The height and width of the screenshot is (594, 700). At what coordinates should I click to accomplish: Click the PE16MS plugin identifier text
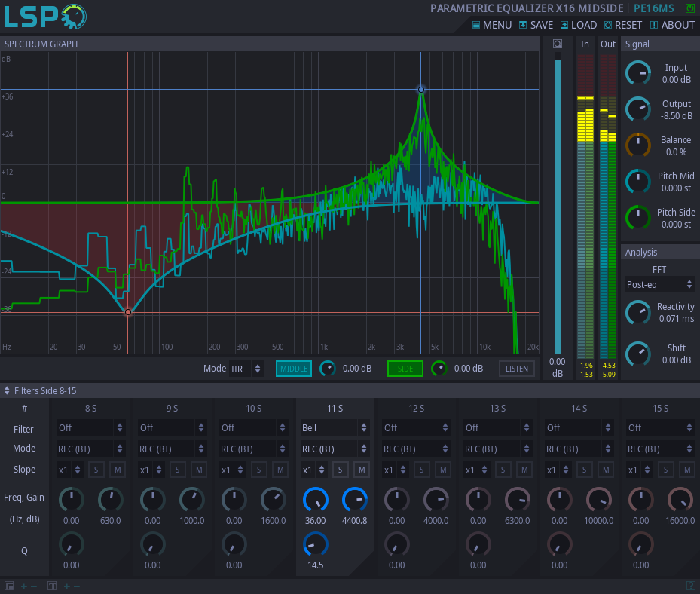pyautogui.click(x=654, y=8)
